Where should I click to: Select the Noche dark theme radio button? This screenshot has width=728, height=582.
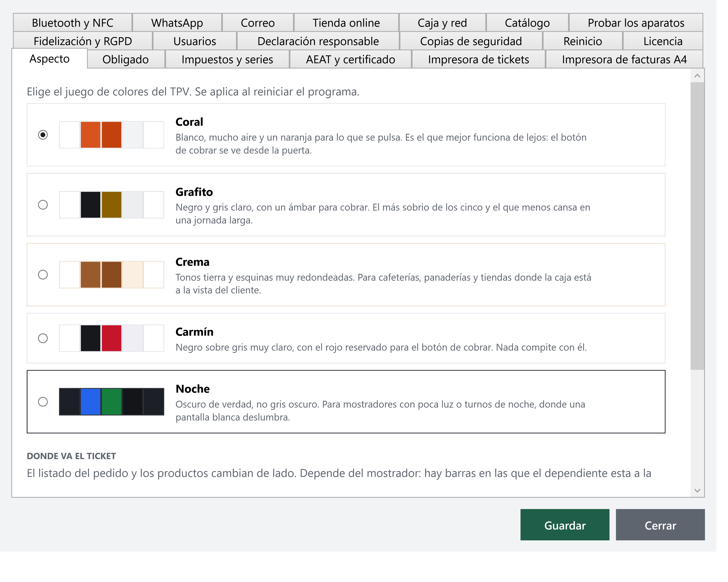[43, 402]
